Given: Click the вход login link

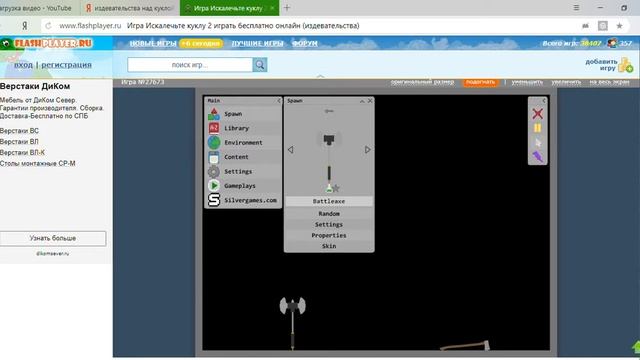Looking at the screenshot, I should click(23, 65).
